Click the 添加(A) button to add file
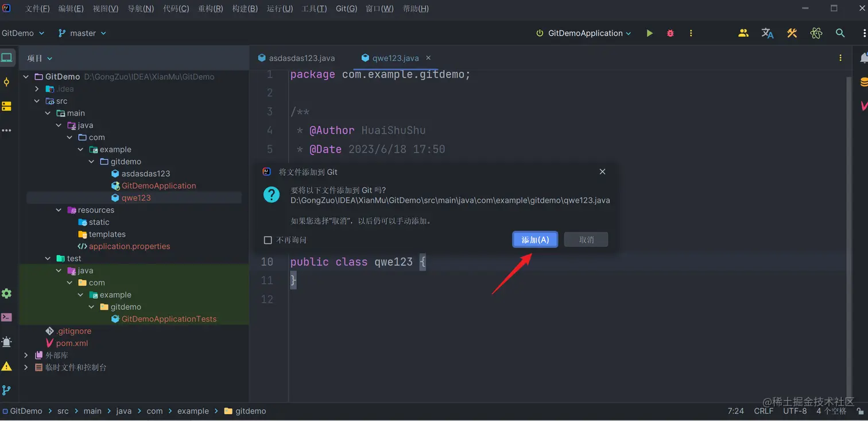The height and width of the screenshot is (421, 868). (534, 239)
